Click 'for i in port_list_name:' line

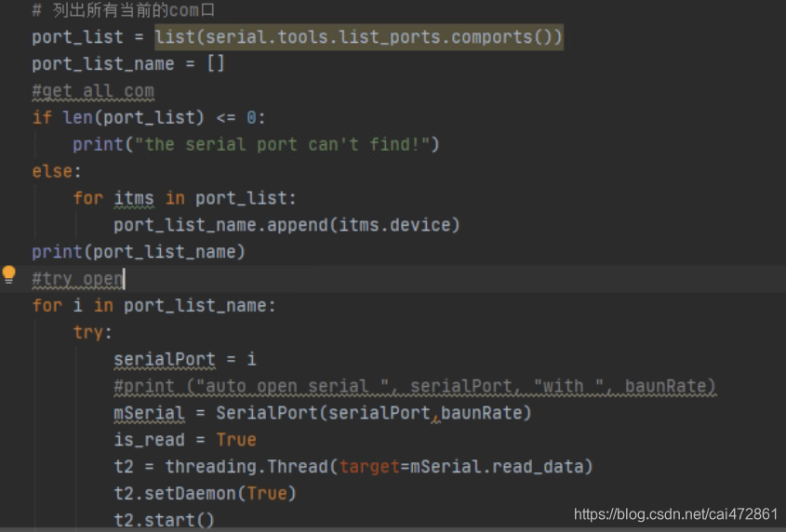153,305
